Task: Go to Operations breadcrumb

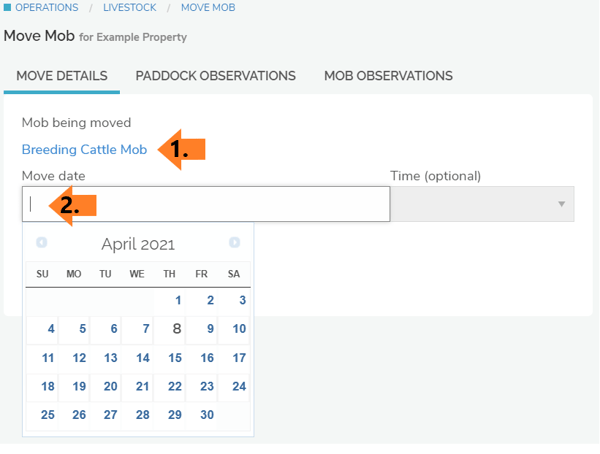Action: [47, 8]
